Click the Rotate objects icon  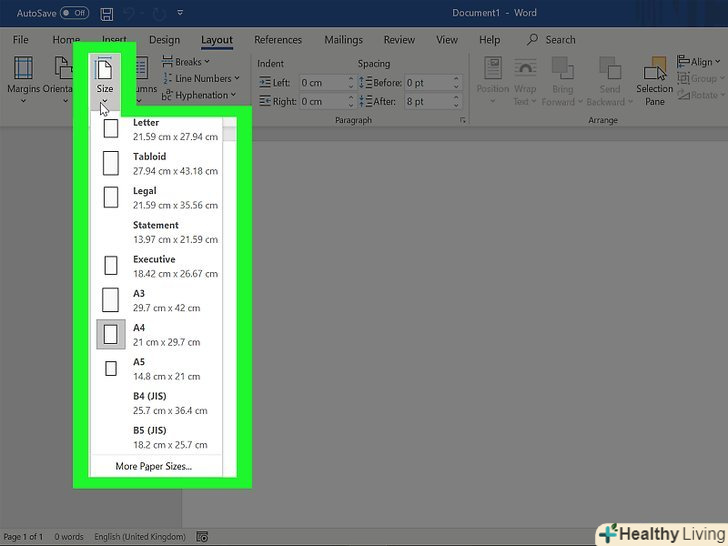683,95
